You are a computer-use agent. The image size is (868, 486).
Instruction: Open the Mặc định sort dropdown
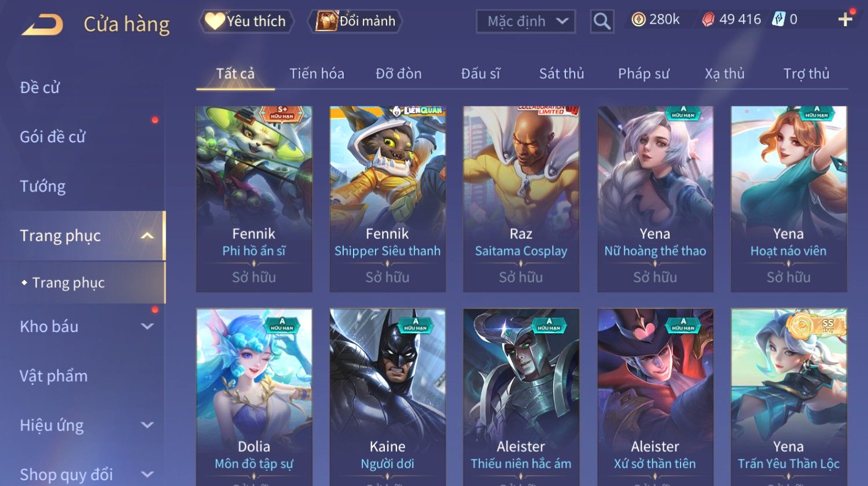click(x=526, y=22)
